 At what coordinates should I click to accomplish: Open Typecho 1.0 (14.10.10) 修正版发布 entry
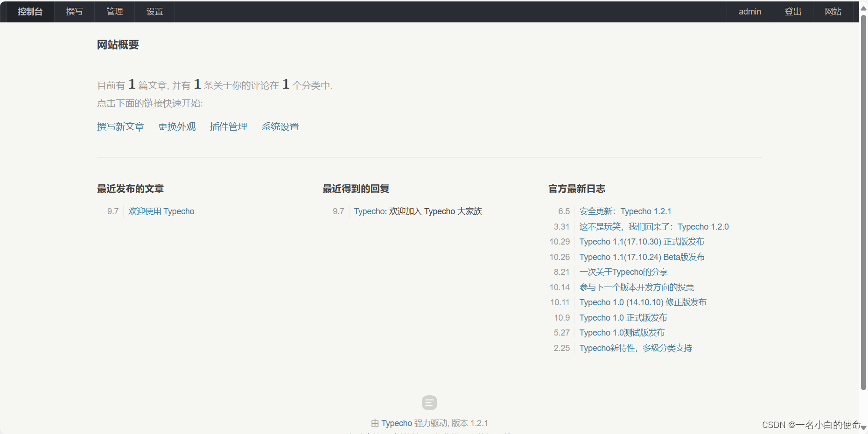pyautogui.click(x=643, y=302)
